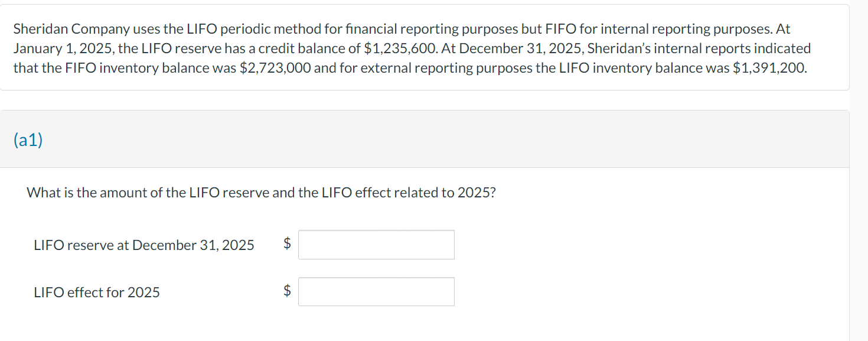Click the Sheridan Company problem statement panel

coord(413,48)
